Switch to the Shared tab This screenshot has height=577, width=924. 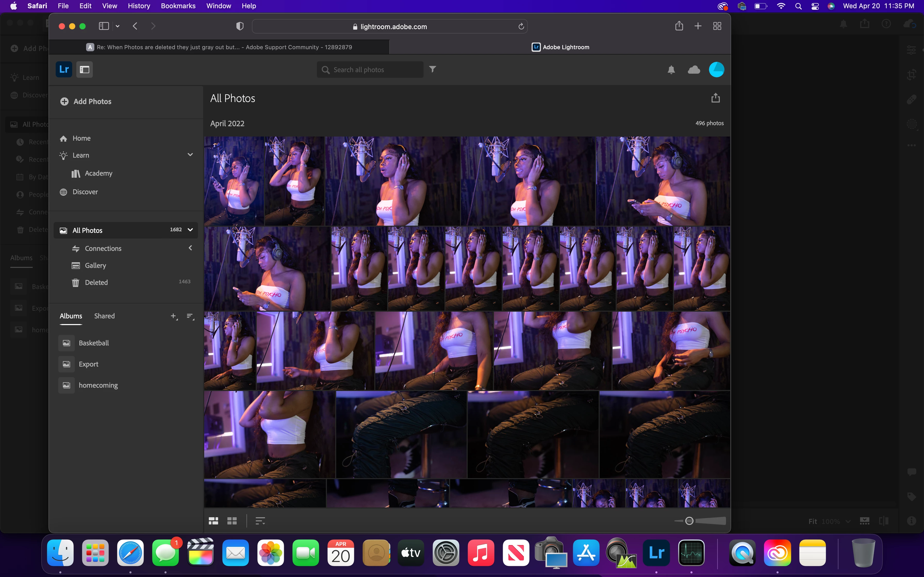pyautogui.click(x=104, y=316)
